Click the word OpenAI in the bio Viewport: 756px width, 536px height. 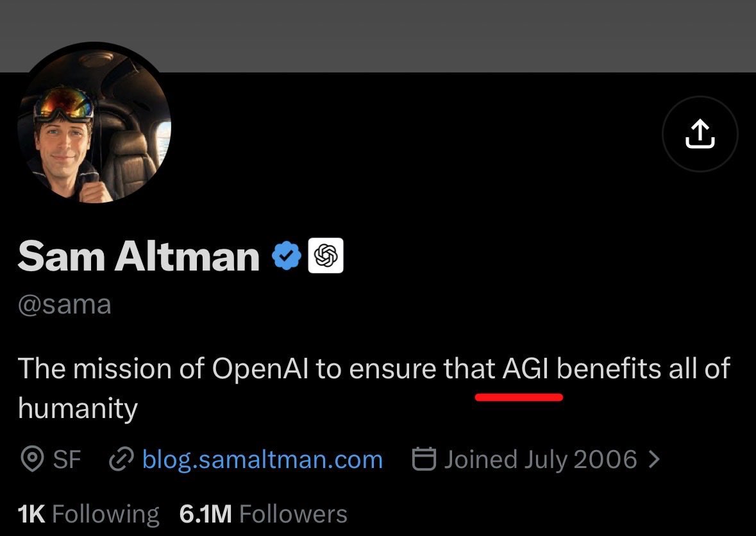point(260,369)
